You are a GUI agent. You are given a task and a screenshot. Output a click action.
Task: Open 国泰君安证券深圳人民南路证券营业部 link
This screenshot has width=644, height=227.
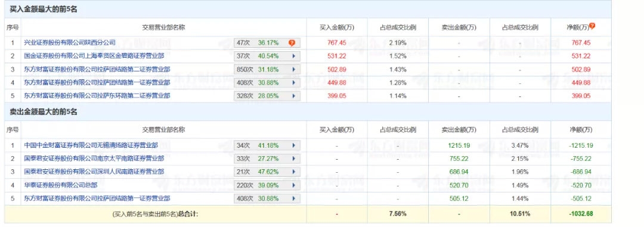(x=94, y=171)
